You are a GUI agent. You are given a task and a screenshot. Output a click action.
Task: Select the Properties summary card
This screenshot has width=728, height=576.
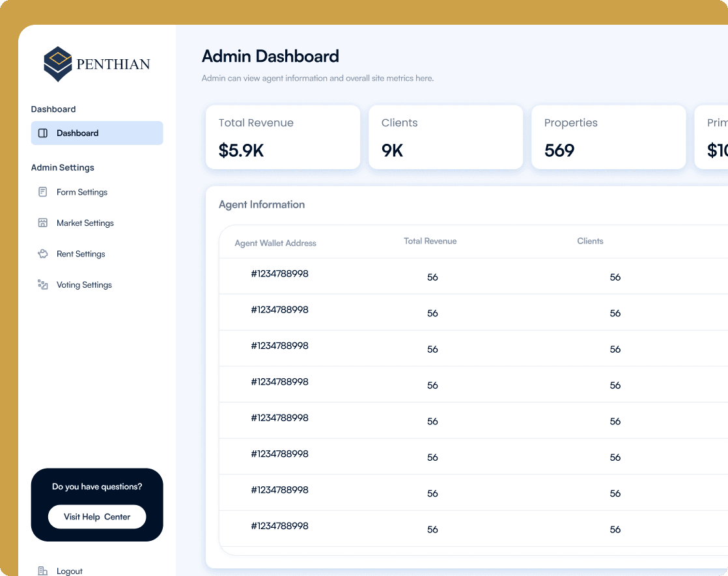click(608, 137)
